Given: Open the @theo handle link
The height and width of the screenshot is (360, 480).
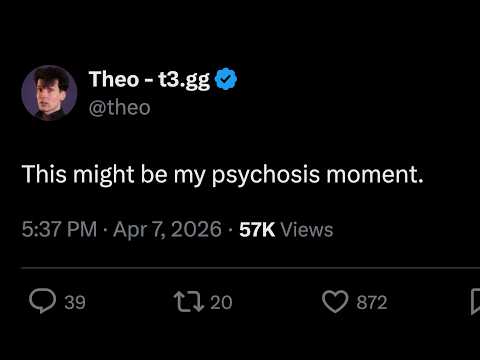Looking at the screenshot, I should coord(120,108).
